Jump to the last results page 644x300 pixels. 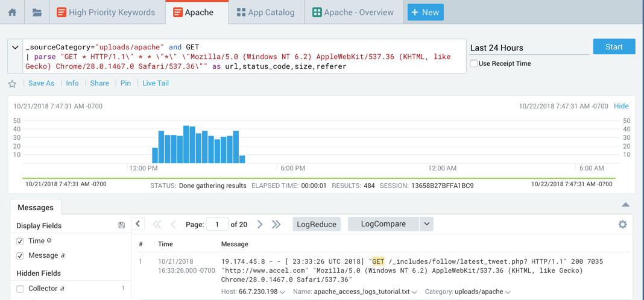click(276, 224)
